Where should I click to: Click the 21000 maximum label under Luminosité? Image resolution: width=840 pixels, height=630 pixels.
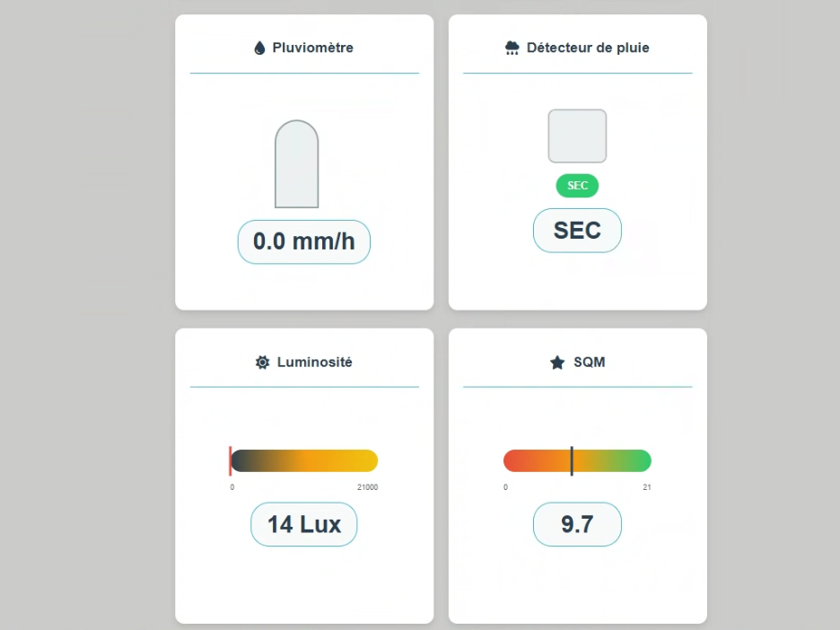(x=367, y=487)
